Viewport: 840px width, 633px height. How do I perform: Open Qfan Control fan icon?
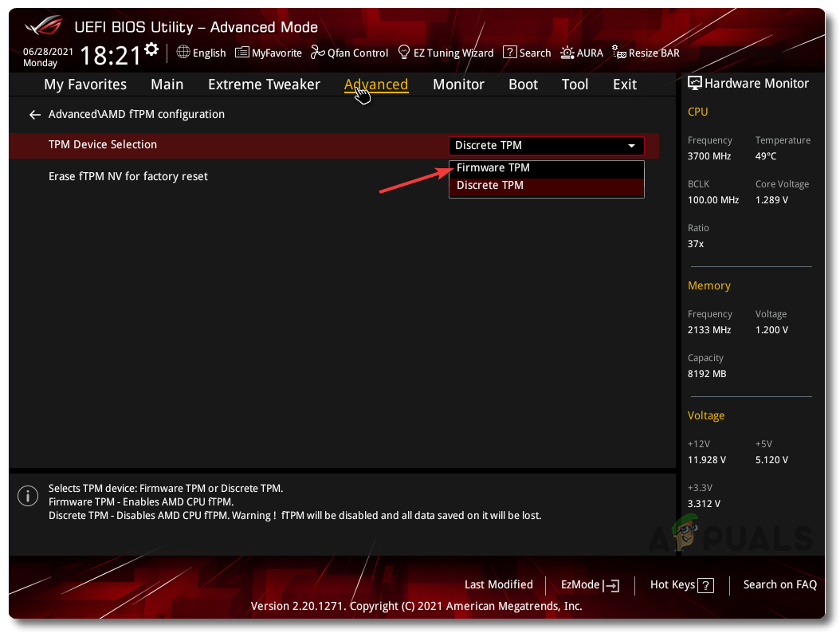point(318,52)
